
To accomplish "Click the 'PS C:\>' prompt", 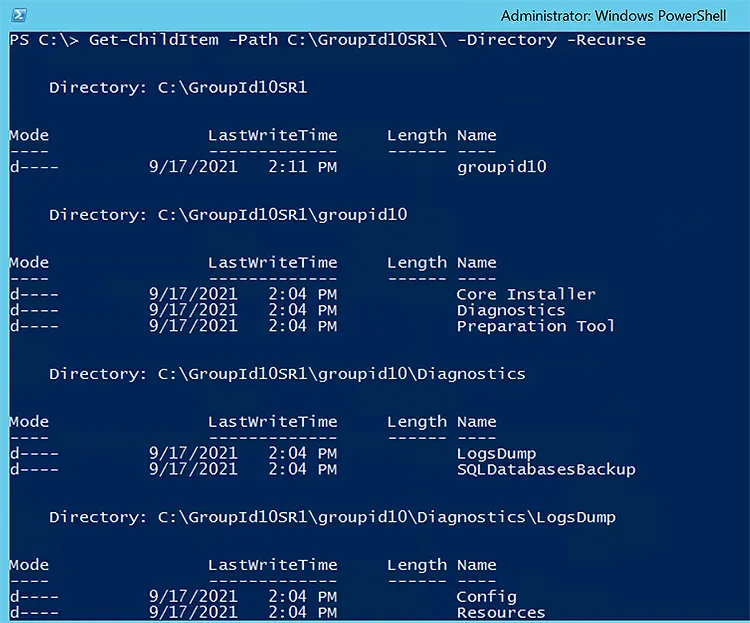I will pos(44,40).
